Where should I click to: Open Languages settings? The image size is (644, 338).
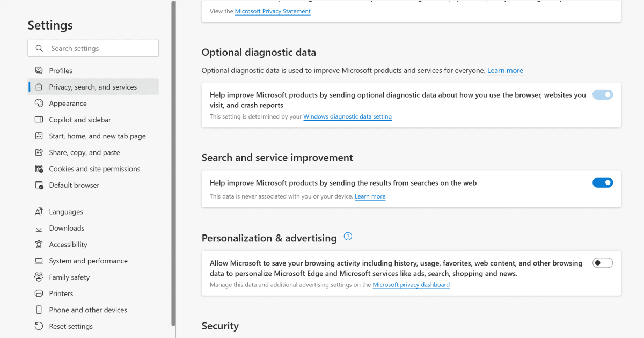click(x=93, y=212)
